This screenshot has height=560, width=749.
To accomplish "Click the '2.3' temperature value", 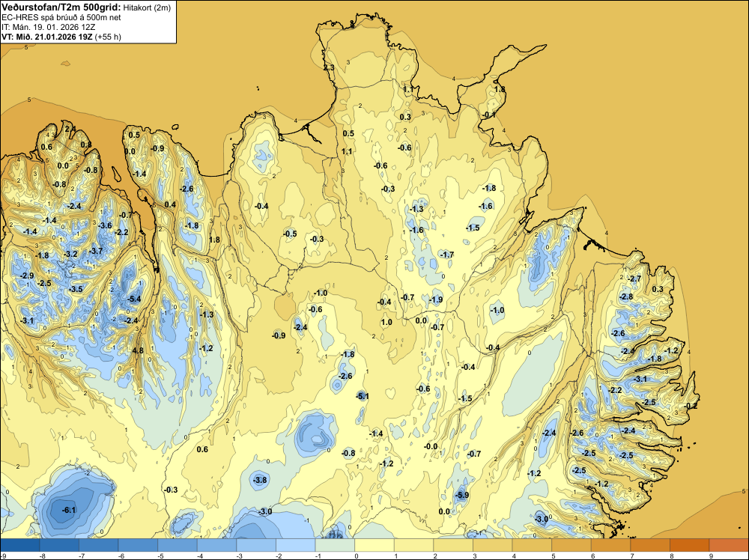I will pyautogui.click(x=329, y=68).
